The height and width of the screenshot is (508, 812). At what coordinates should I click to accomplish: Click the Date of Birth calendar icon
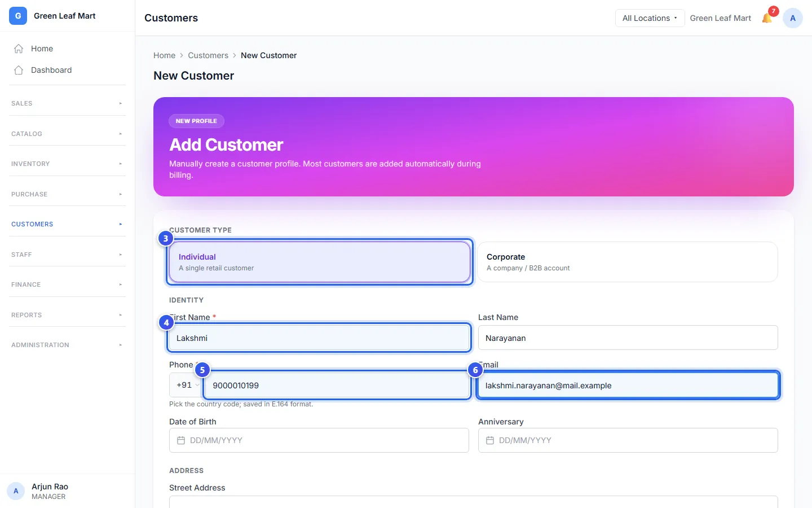point(181,440)
